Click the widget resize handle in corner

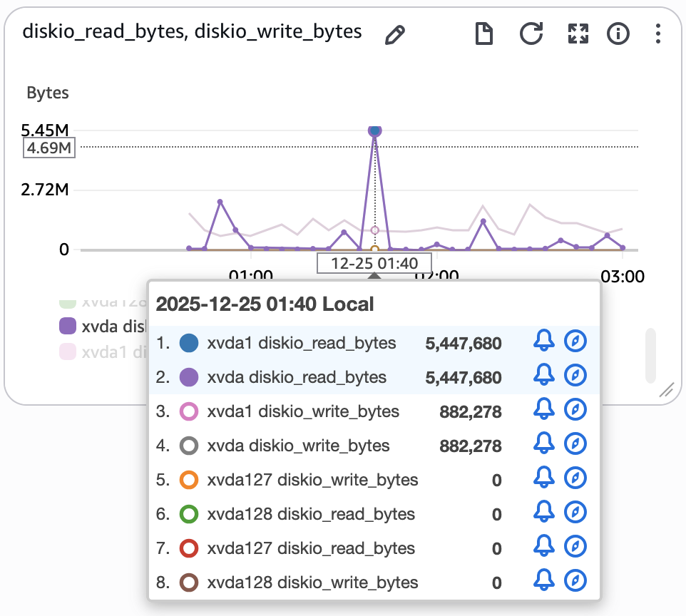(x=666, y=389)
